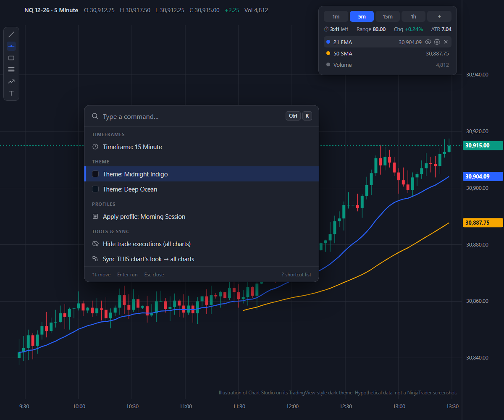The image size is (504, 420).
Task: Click the 12:00 time axis label
Action: pos(292,407)
